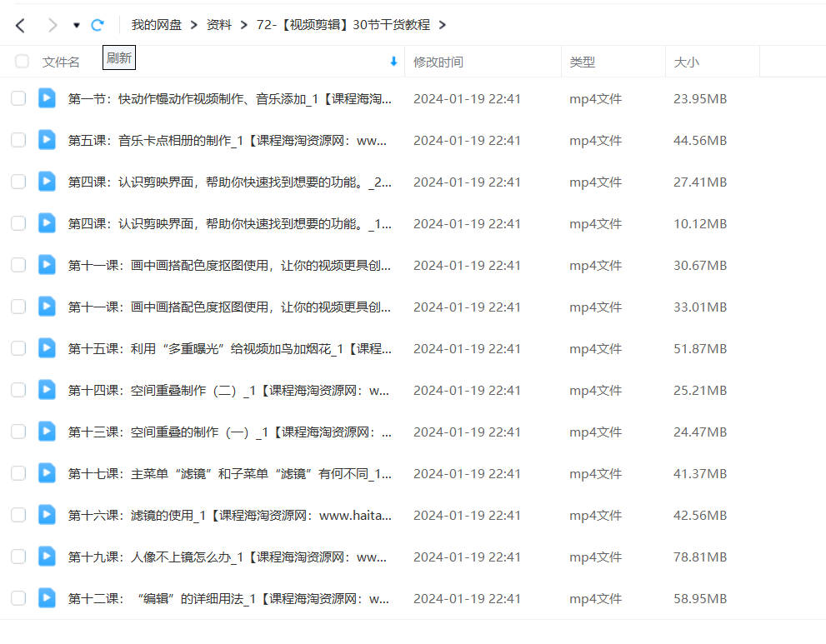Click video icon of 第十三课 空间重叠的制作
The height and width of the screenshot is (644, 826).
pos(47,432)
